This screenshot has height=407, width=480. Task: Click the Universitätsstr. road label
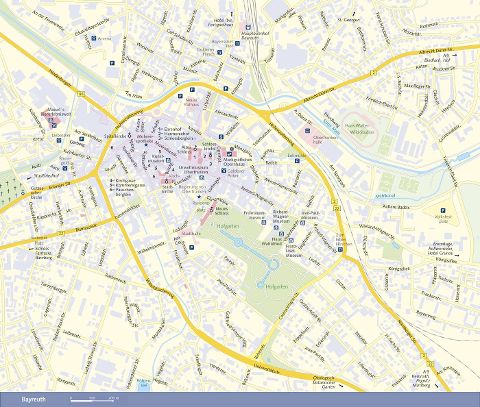(x=266, y=367)
